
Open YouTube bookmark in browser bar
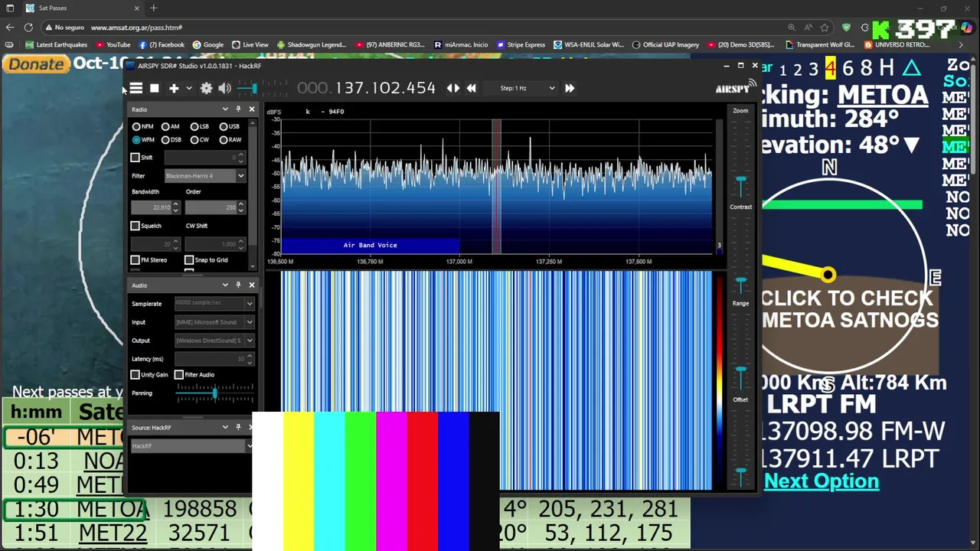(x=113, y=44)
